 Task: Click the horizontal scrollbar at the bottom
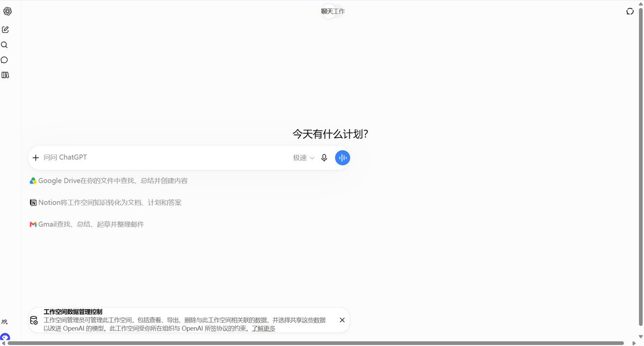click(x=316, y=343)
